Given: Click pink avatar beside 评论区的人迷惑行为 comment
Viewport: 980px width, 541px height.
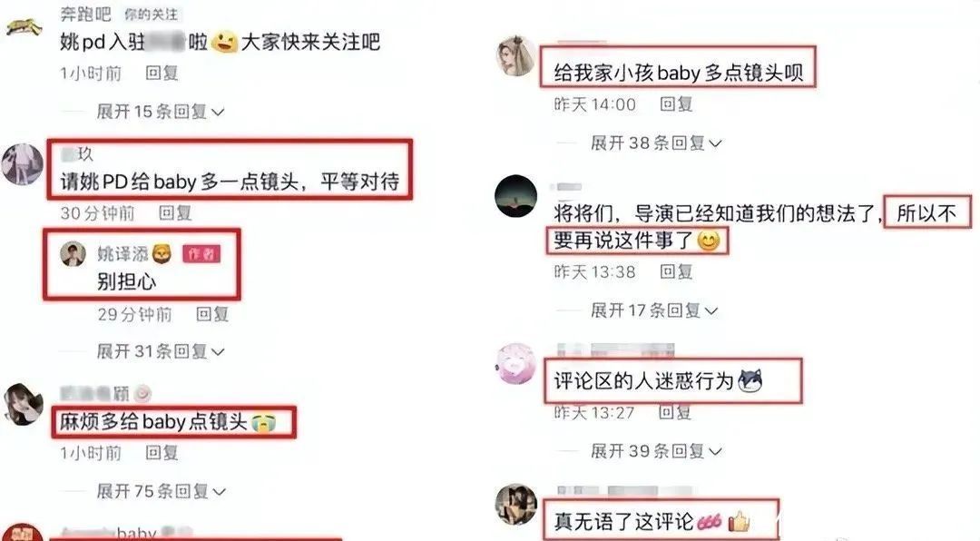Looking at the screenshot, I should click(x=515, y=363).
